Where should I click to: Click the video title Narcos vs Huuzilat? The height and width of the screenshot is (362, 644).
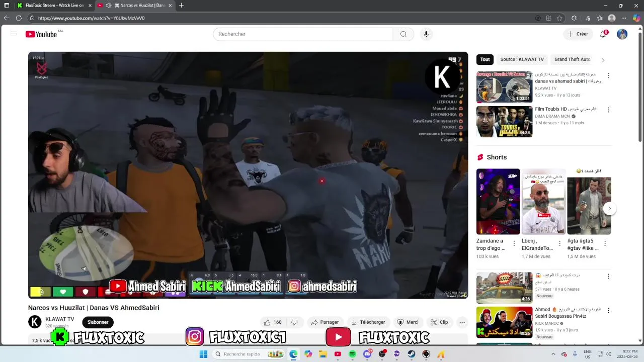[x=94, y=308]
